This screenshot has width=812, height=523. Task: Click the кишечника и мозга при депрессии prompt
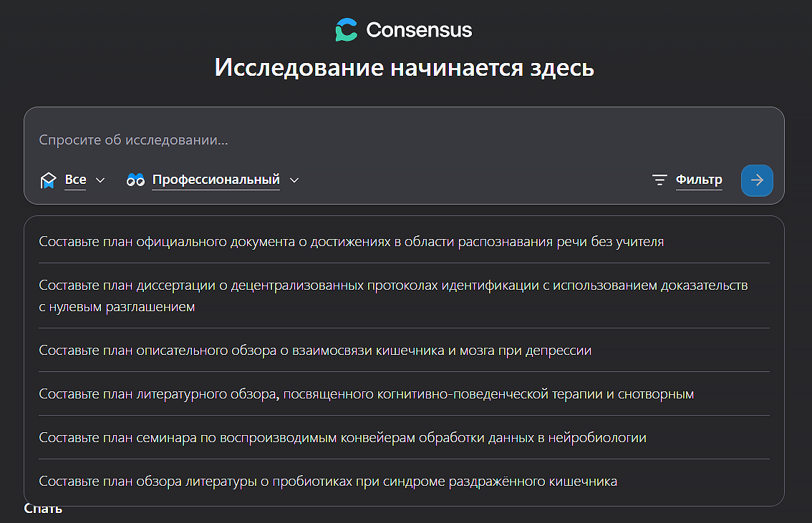314,350
